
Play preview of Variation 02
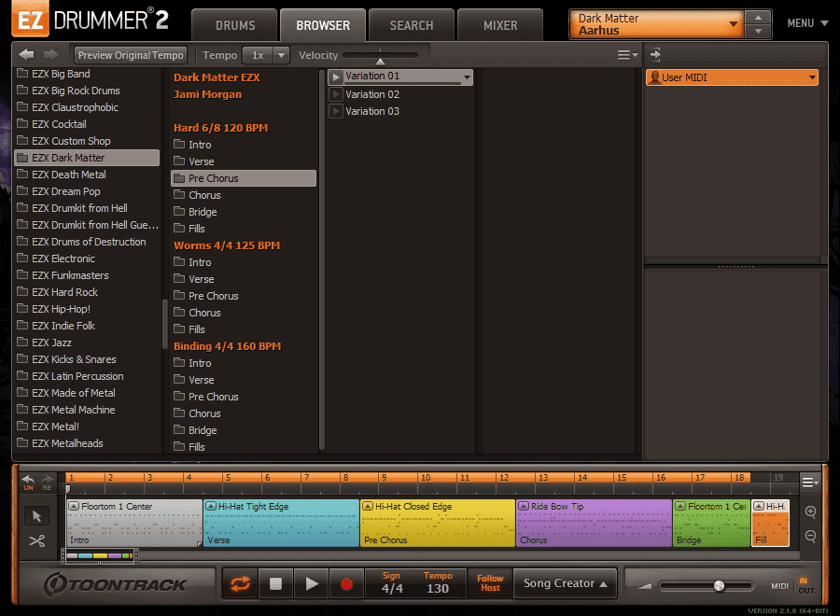point(336,95)
